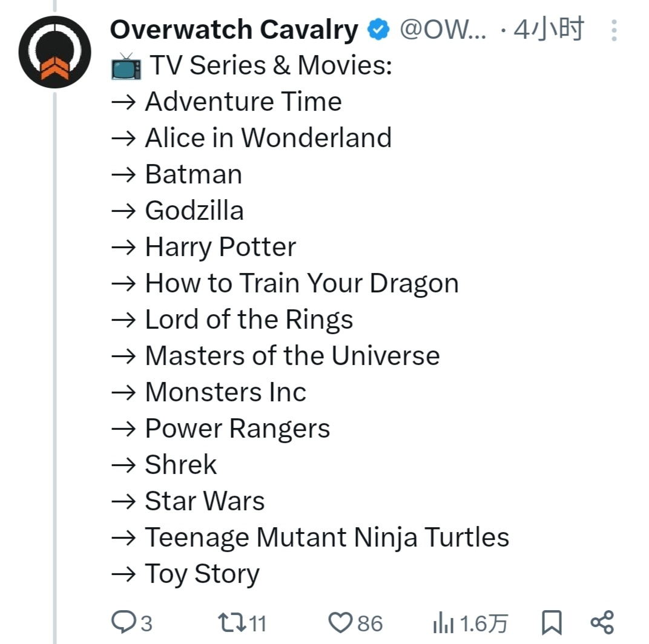649x644 pixels.
Task: Like the post with the heart icon
Action: coord(340,622)
